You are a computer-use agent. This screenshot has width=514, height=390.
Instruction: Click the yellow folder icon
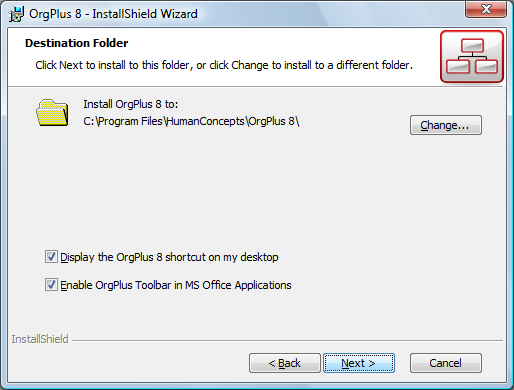52,113
